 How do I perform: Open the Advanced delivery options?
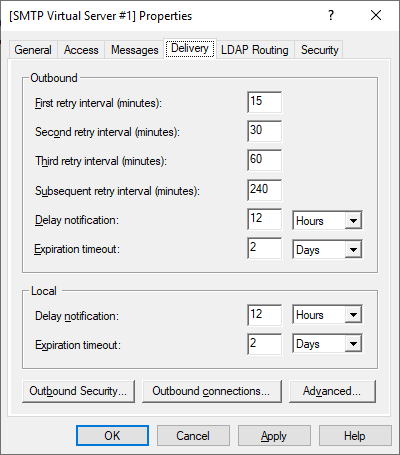click(x=332, y=391)
